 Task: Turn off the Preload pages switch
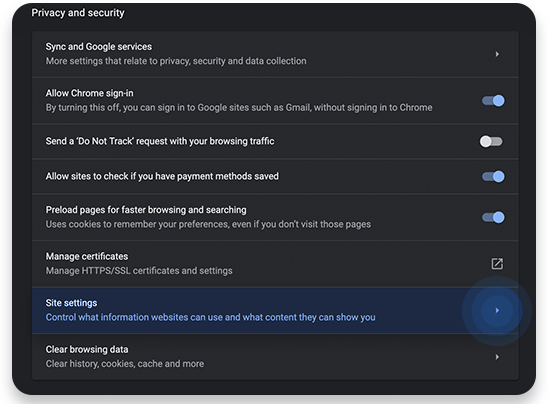pos(493,217)
